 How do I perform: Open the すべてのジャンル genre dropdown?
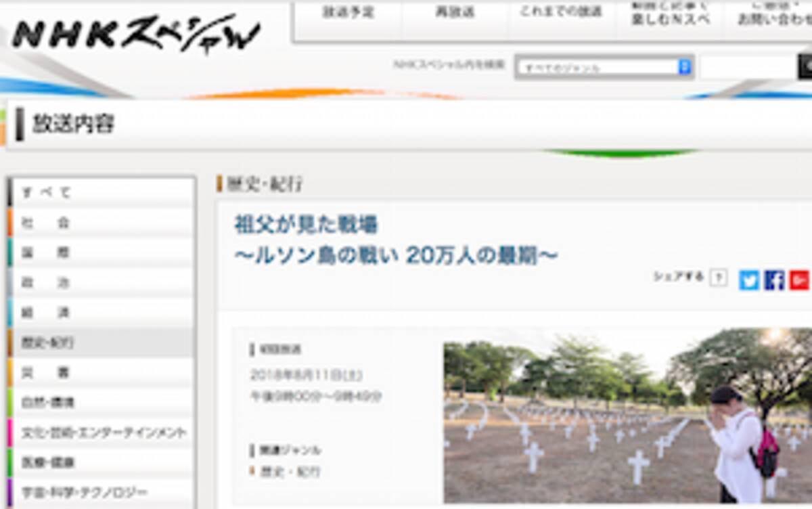click(x=604, y=67)
